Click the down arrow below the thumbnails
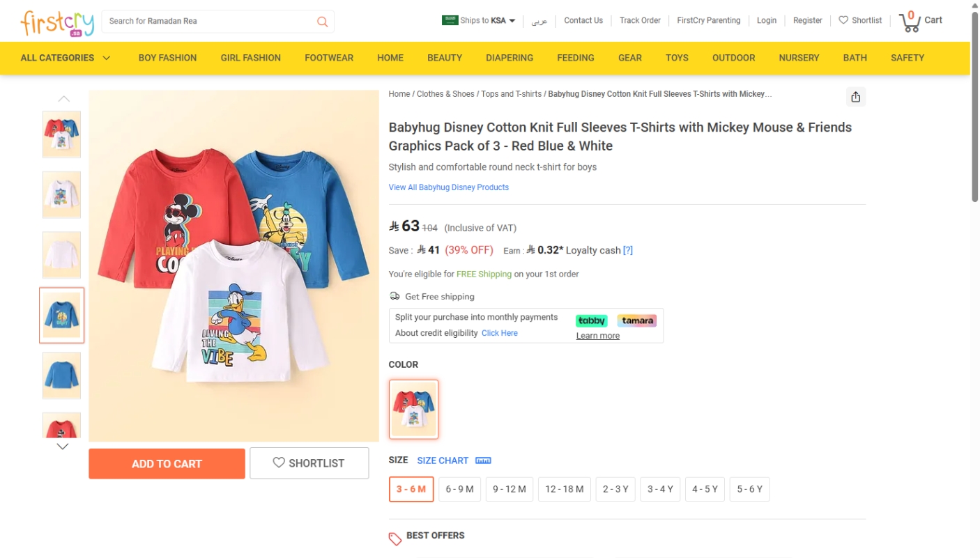Screen dimensions: 980x558 pos(62,446)
